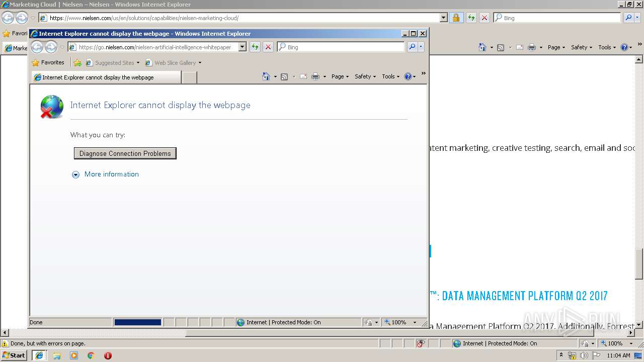The image size is (644, 362).
Task: Click Back button in background Nielsen window
Action: tap(8, 18)
